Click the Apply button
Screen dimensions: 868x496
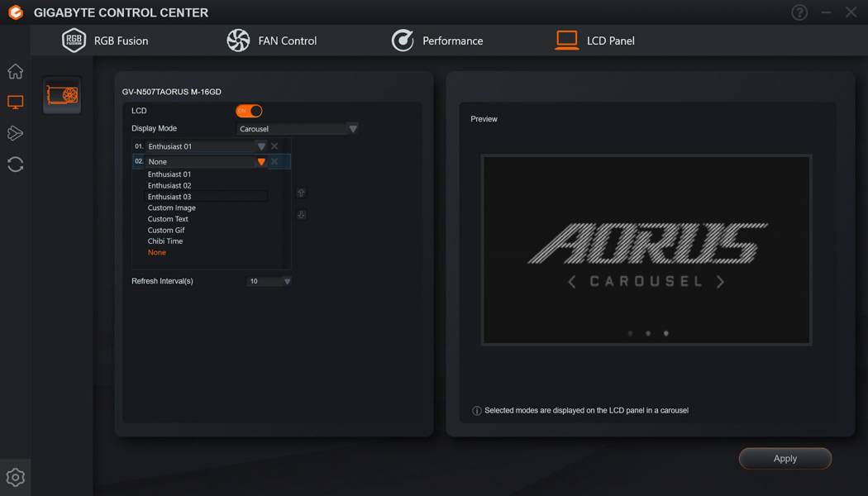(x=785, y=458)
